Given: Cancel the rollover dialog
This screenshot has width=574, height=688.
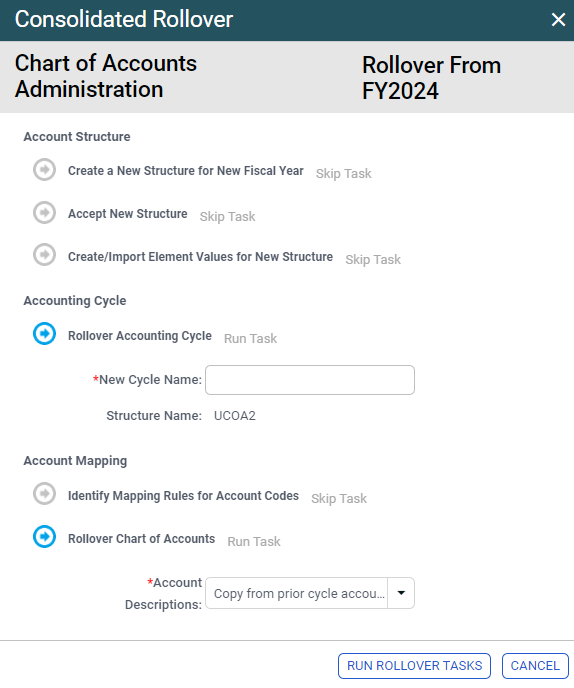Looking at the screenshot, I should click(535, 666).
